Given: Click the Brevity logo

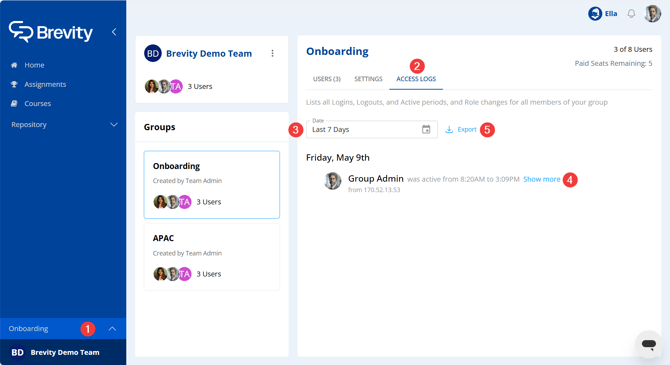Looking at the screenshot, I should [x=50, y=32].
